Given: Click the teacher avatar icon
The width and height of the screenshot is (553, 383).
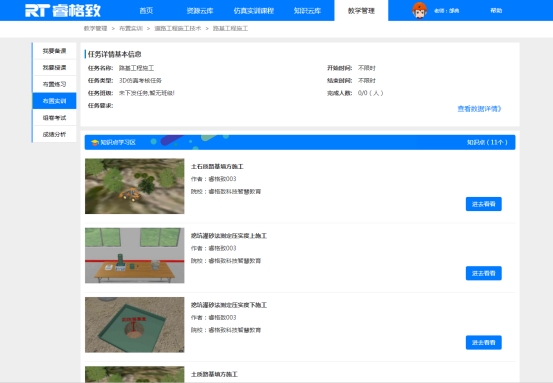Looking at the screenshot, I should (x=419, y=11).
